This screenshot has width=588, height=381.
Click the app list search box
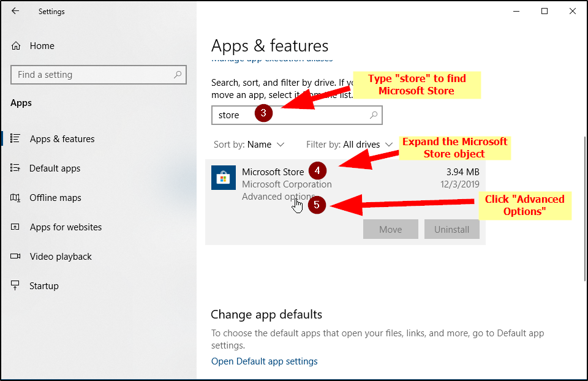tap(297, 115)
